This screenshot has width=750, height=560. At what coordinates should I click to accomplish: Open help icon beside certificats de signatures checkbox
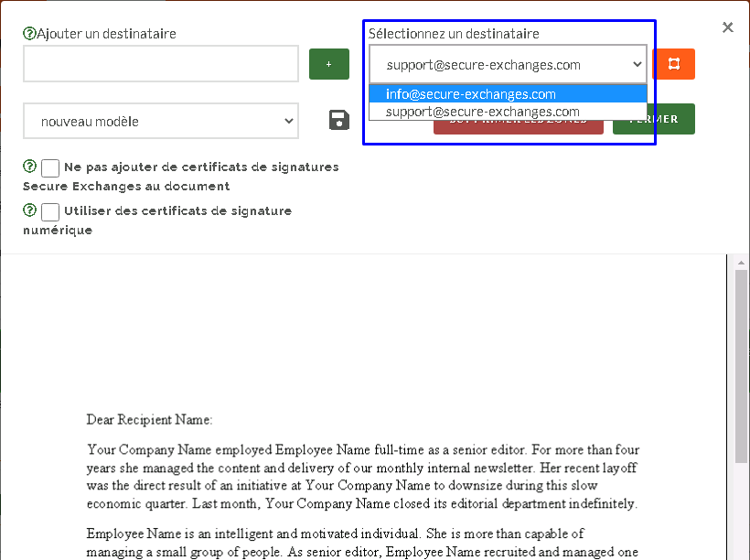[x=29, y=167]
